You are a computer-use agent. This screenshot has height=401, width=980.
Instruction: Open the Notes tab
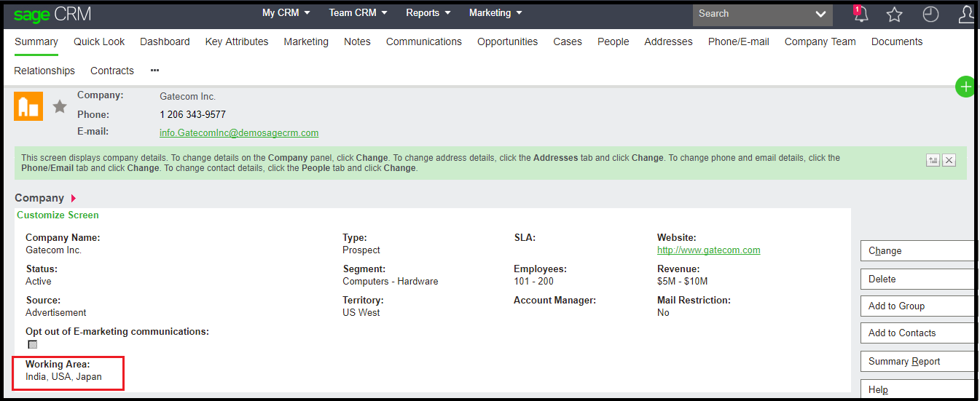coord(357,41)
